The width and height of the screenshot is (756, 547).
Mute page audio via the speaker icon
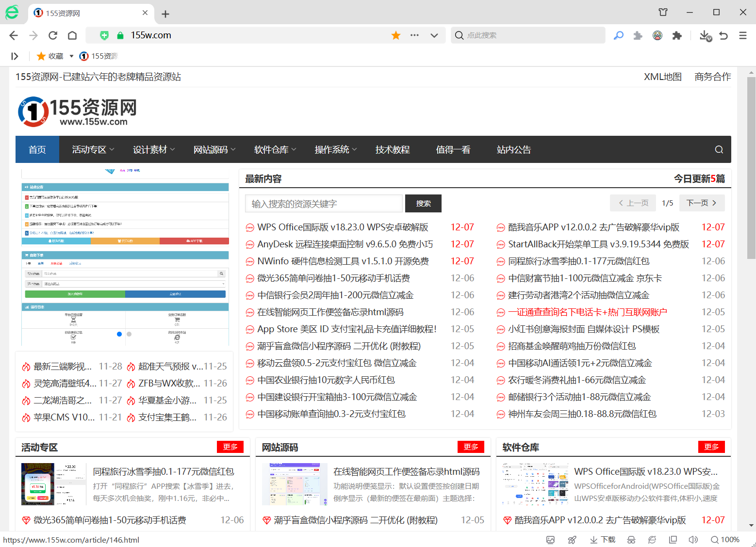tap(693, 539)
